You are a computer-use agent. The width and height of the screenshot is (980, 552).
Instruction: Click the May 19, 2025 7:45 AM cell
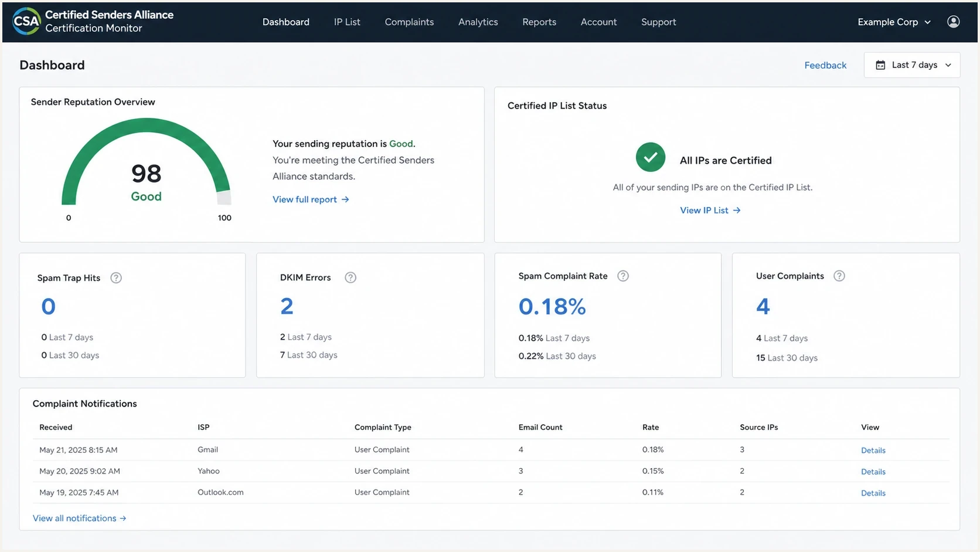[x=79, y=492]
